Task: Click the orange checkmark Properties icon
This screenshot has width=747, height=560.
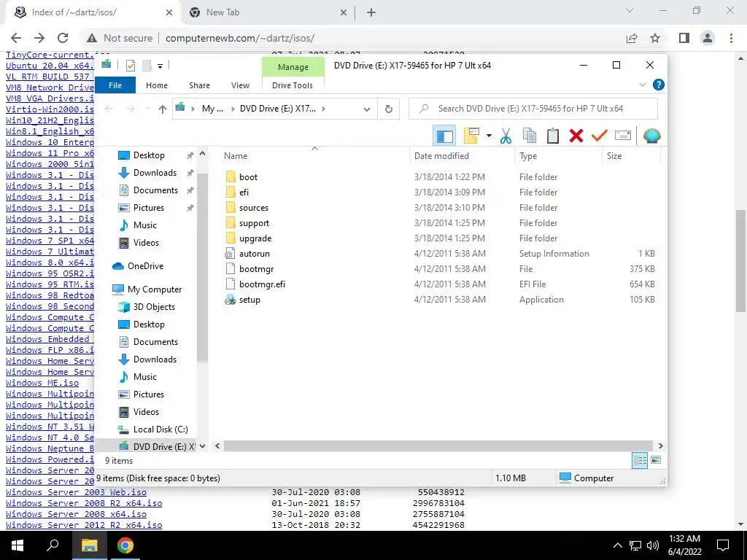Action: tap(600, 136)
